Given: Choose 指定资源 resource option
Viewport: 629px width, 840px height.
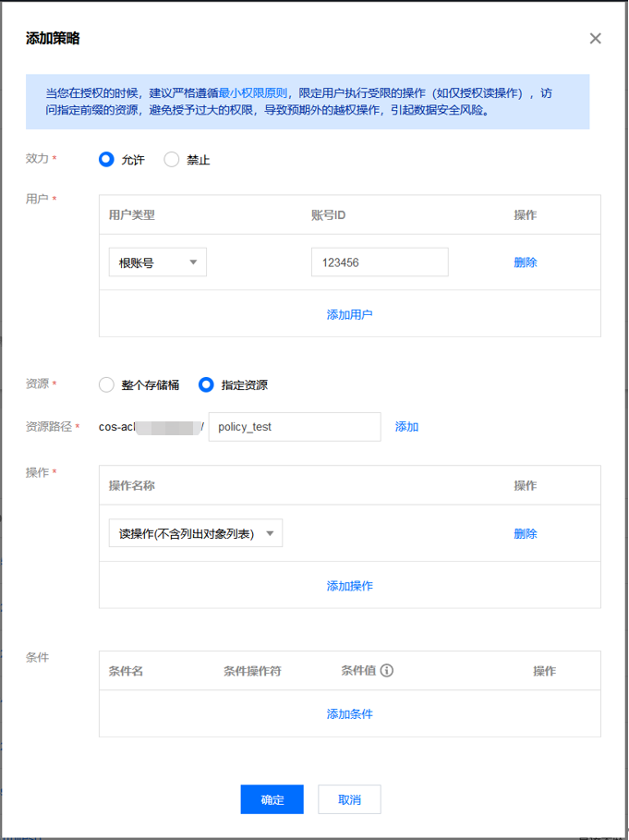Looking at the screenshot, I should 206,384.
